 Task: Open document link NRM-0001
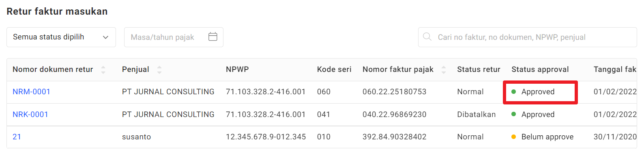(31, 92)
